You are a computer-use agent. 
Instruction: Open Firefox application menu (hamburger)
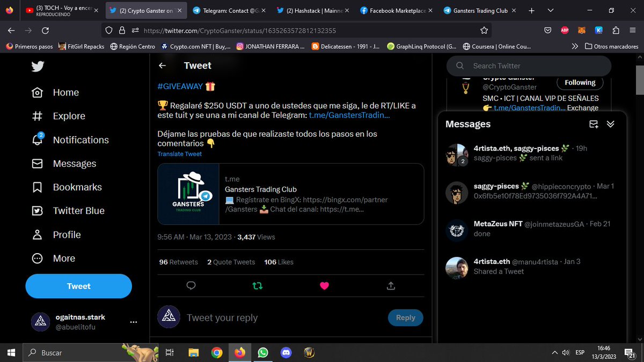(633, 31)
